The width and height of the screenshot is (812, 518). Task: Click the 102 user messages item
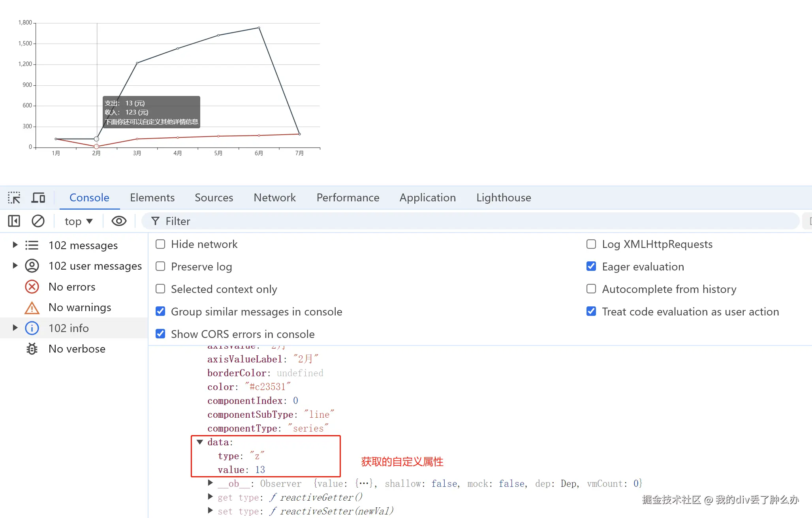point(95,266)
